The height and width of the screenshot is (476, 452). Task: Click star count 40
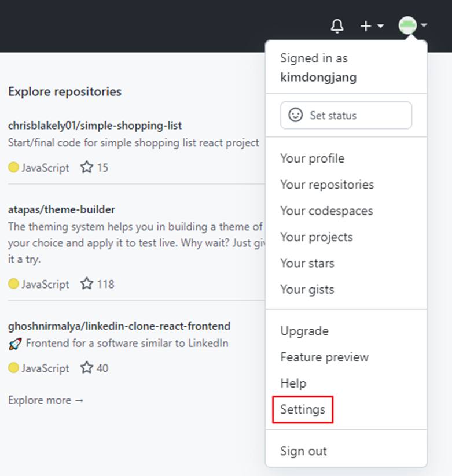tap(102, 368)
